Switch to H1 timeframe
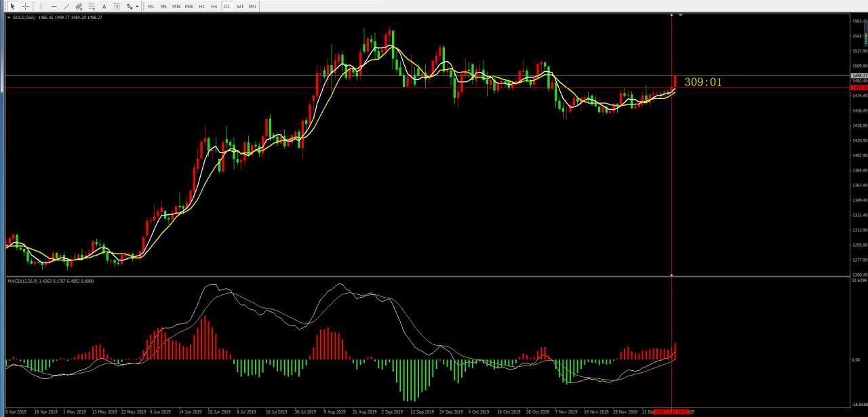 pos(201,6)
